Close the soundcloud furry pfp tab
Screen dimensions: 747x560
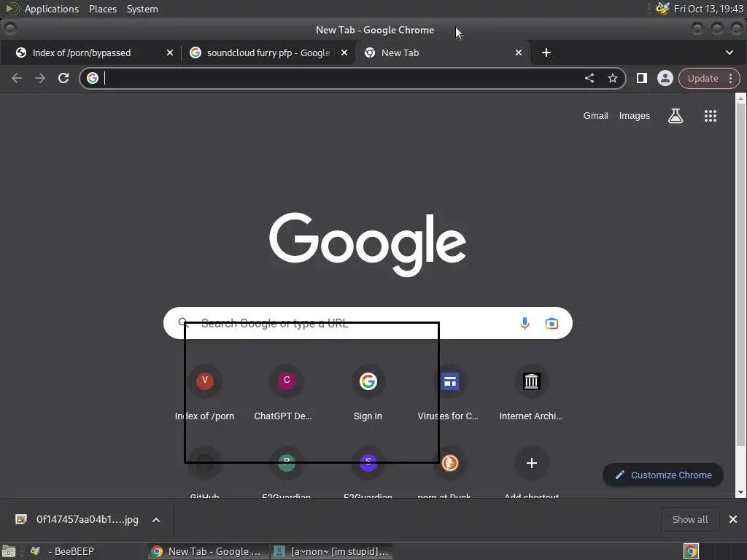(344, 52)
